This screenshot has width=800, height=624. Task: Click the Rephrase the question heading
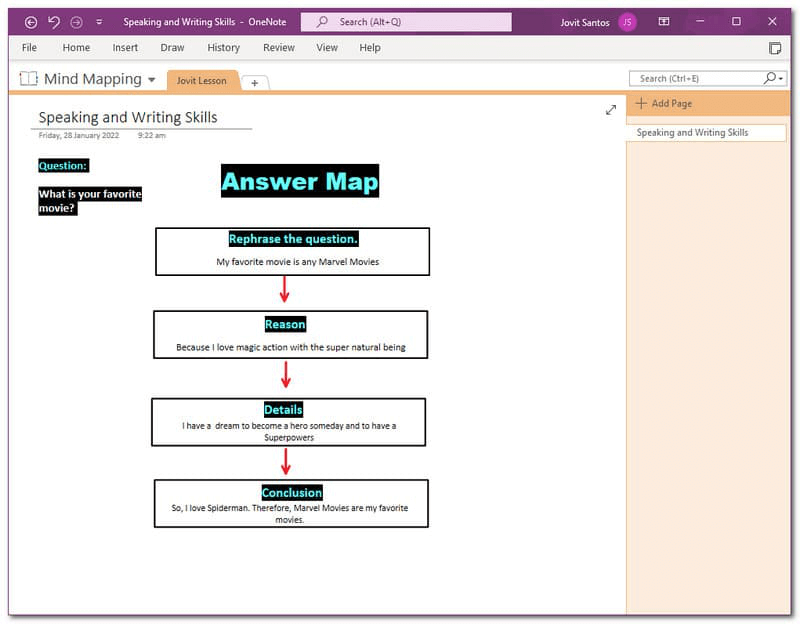[293, 239]
